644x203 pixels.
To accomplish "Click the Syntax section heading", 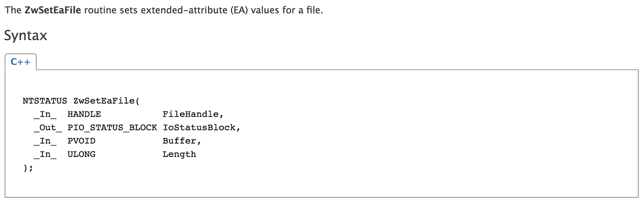I will 26,36.
